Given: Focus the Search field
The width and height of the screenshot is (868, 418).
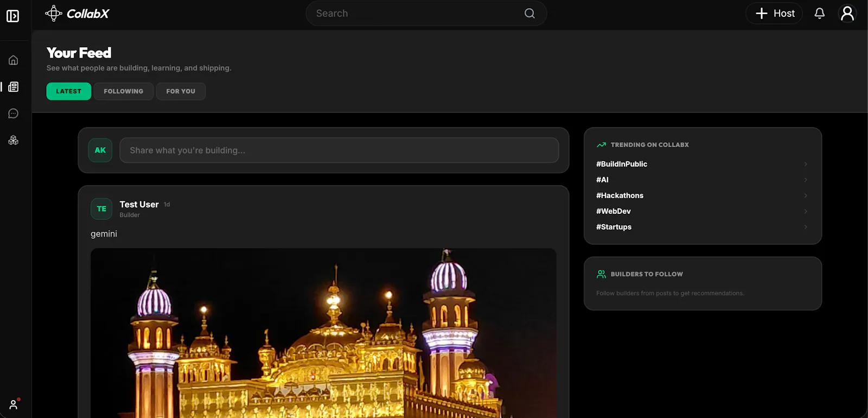Looking at the screenshot, I should (x=426, y=14).
